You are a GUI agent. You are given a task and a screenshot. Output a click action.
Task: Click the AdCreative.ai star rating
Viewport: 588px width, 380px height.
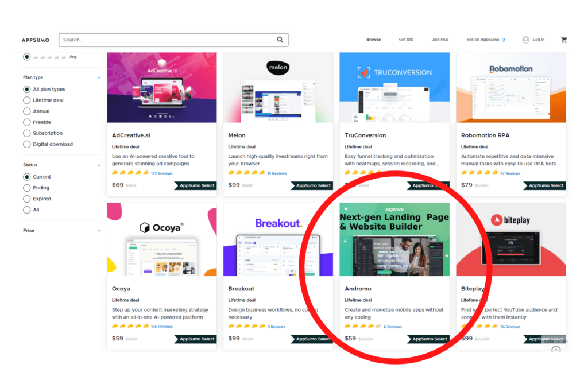130,173
